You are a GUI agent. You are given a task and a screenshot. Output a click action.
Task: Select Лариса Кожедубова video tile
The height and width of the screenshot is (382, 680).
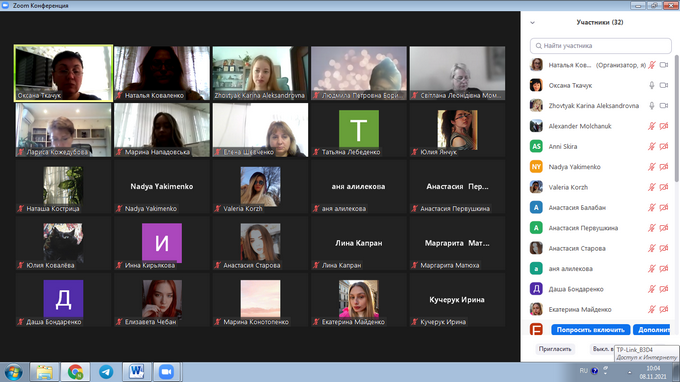tap(63, 130)
